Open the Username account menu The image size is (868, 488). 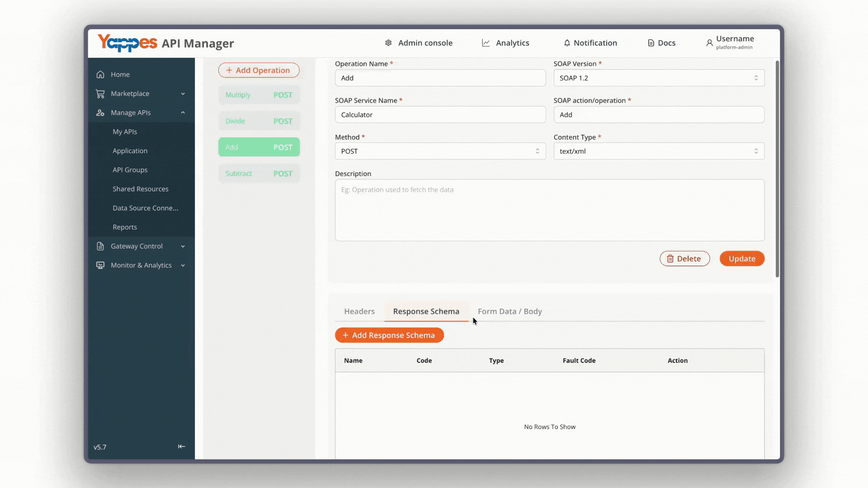point(730,42)
